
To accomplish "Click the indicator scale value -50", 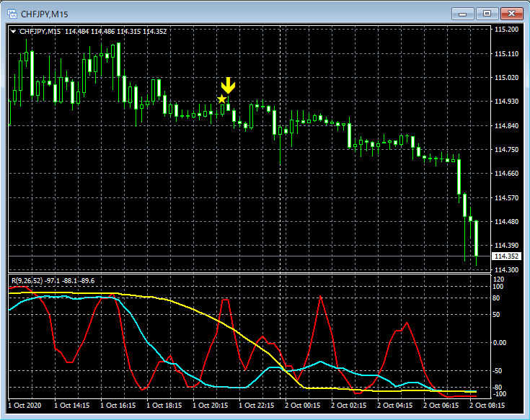I will 498,371.
